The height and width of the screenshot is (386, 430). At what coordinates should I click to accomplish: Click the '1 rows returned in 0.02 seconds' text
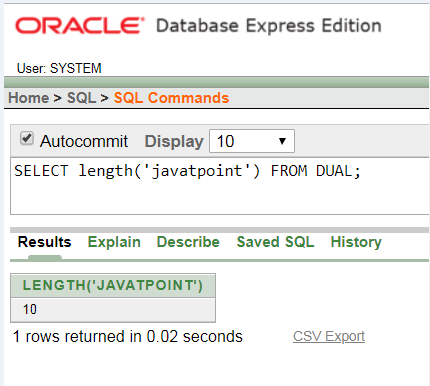click(128, 336)
